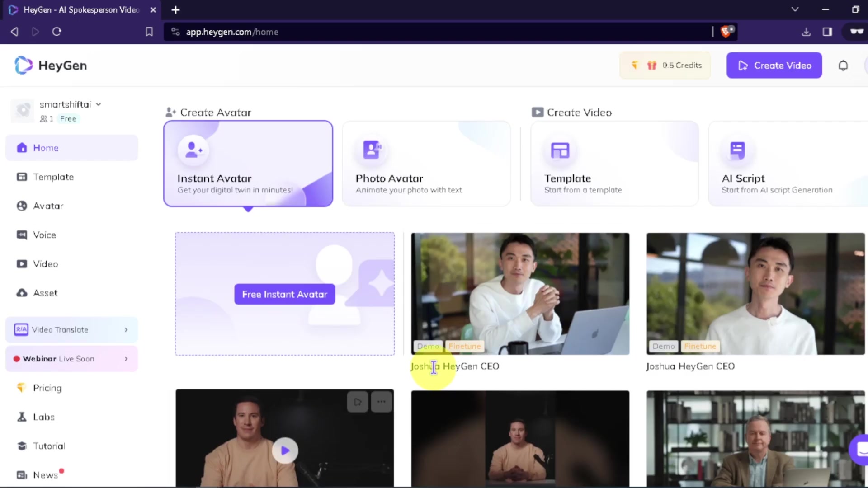
Task: Click the gift icon beside 0.5 Credits
Action: [651, 66]
